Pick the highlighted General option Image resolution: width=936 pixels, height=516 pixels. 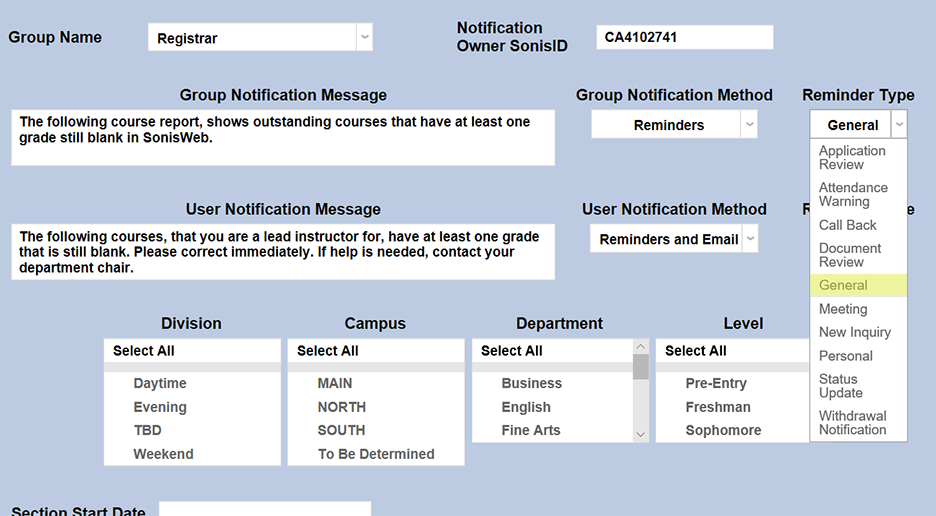coord(858,285)
